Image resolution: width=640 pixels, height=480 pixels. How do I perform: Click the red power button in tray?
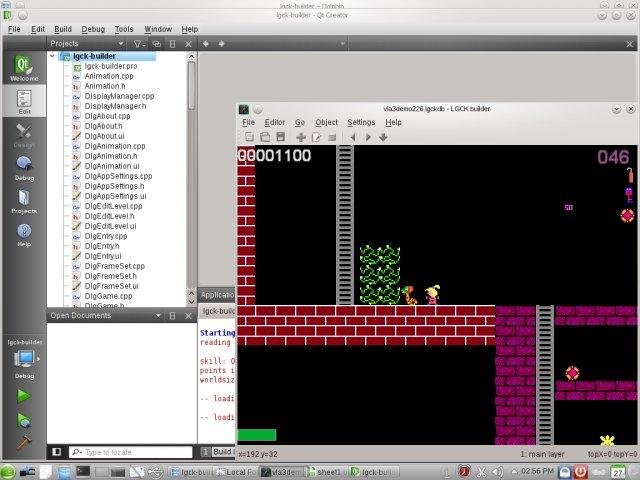pos(580,472)
